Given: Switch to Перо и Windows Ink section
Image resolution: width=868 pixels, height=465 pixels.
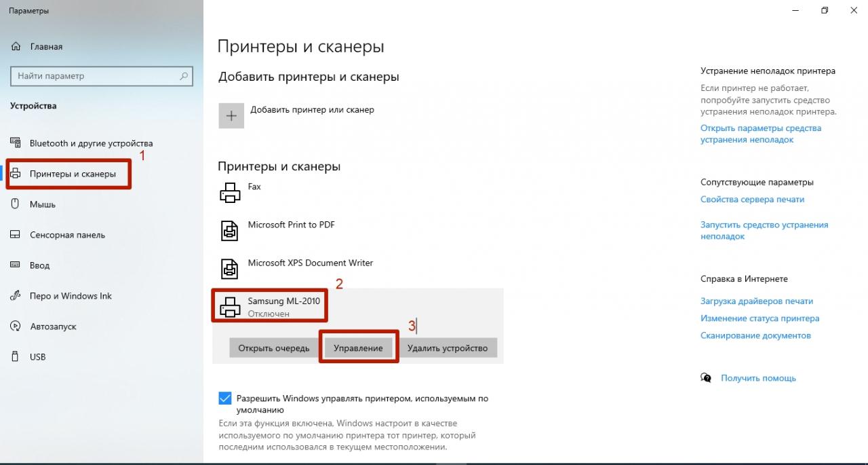Looking at the screenshot, I should (x=71, y=296).
